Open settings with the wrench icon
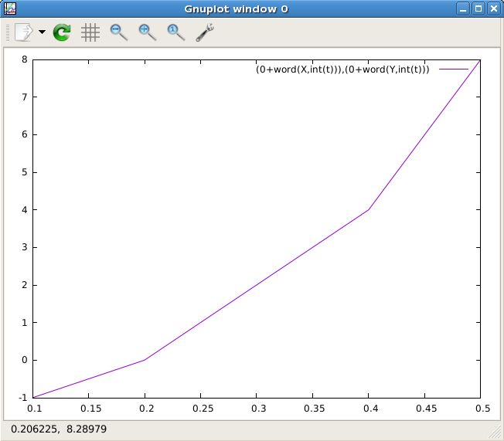Image resolution: width=504 pixels, height=441 pixels. [205, 32]
